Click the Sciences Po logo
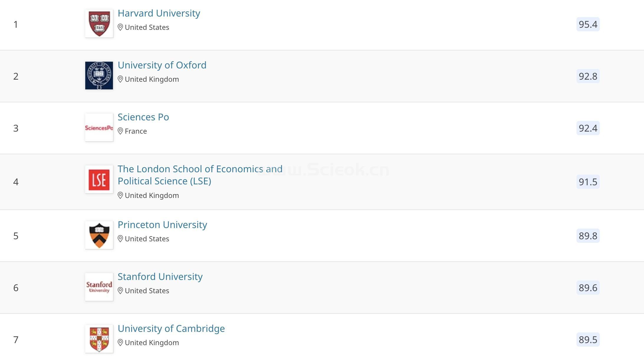Screen dimensions: 644x364 point(99,127)
